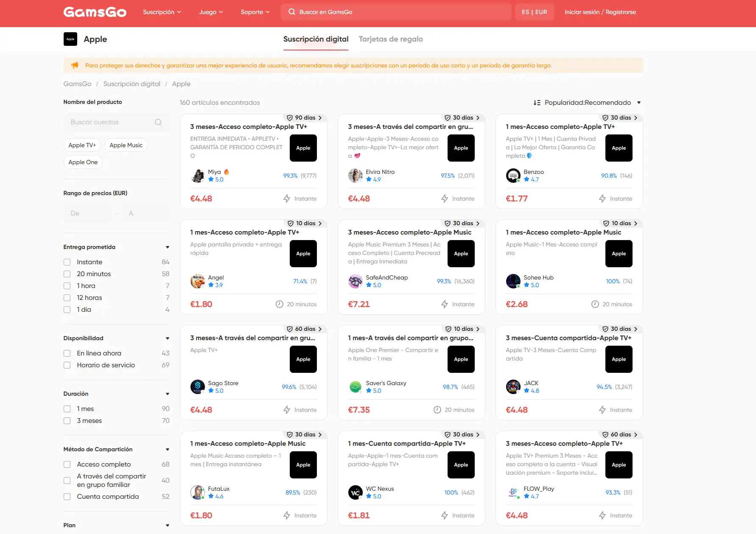This screenshot has height=534, width=756.
Task: Open the ES | EUR language selector
Action: tap(535, 12)
